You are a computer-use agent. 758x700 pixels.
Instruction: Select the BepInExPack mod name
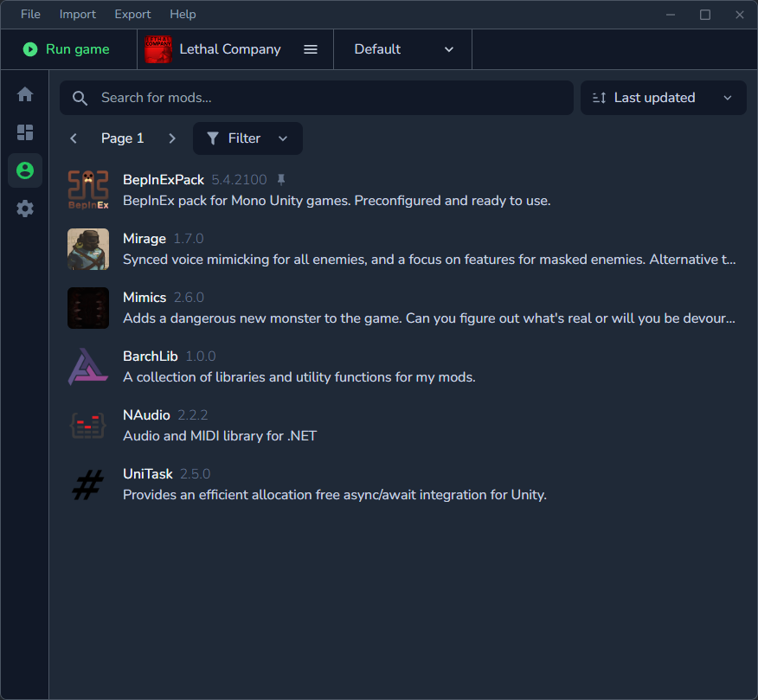click(x=164, y=180)
